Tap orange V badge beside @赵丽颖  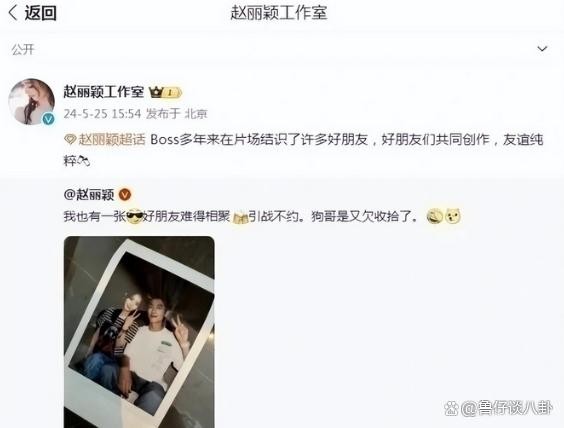(124, 195)
